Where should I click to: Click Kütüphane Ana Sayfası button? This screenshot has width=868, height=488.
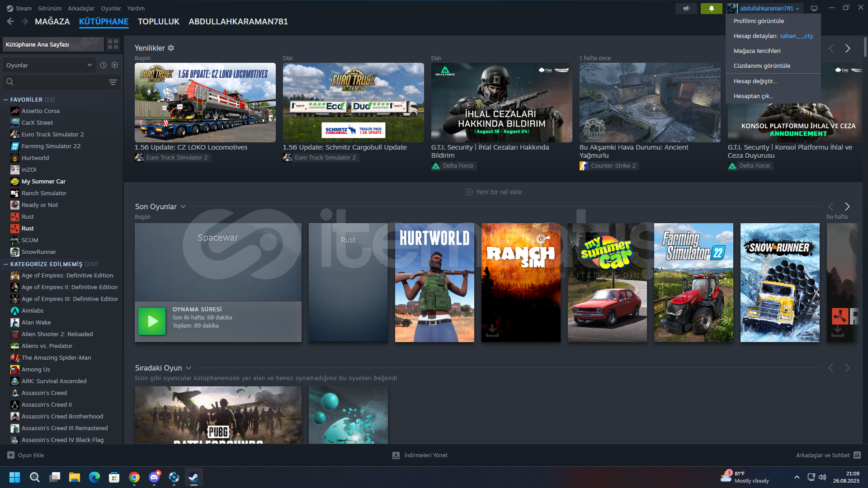click(53, 44)
